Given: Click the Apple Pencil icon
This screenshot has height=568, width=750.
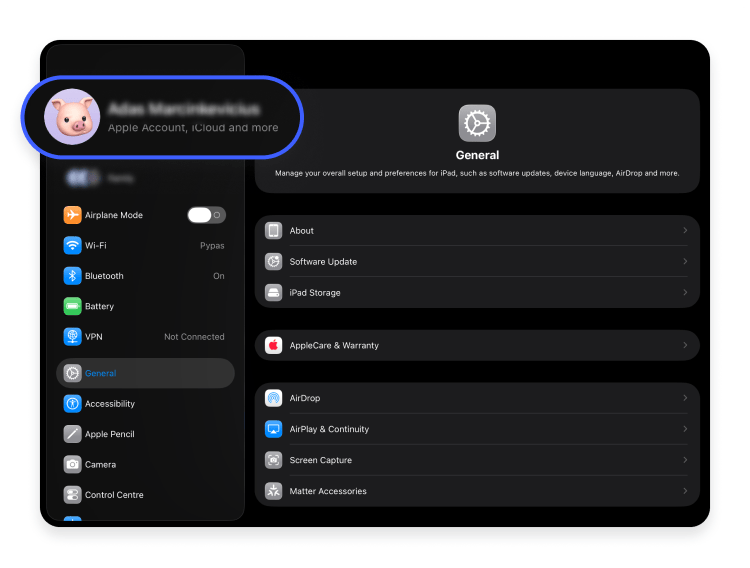Looking at the screenshot, I should coord(72,434).
